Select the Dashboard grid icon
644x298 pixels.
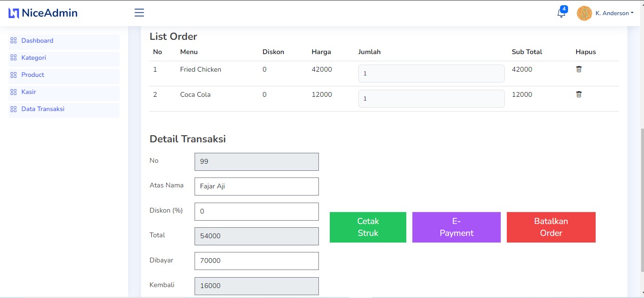pyautogui.click(x=14, y=40)
